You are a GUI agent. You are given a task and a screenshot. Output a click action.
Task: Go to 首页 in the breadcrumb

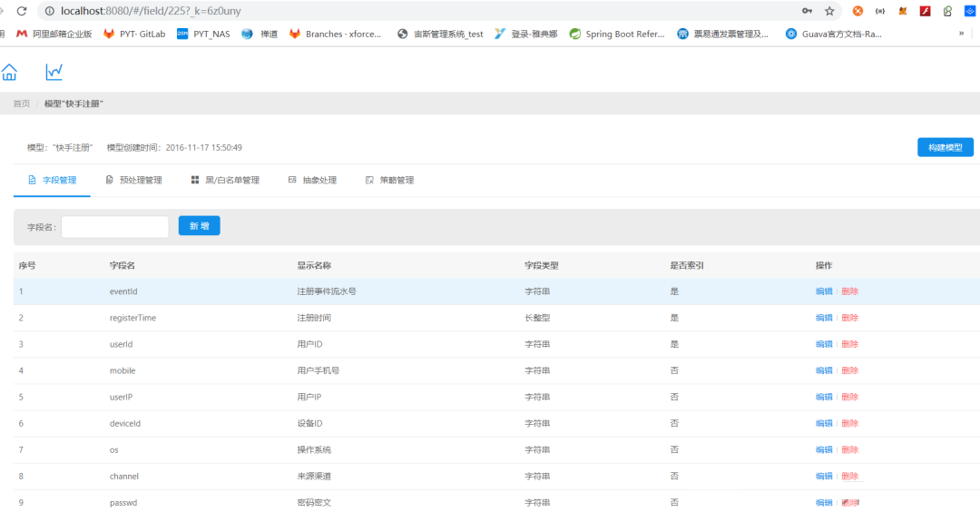click(21, 103)
